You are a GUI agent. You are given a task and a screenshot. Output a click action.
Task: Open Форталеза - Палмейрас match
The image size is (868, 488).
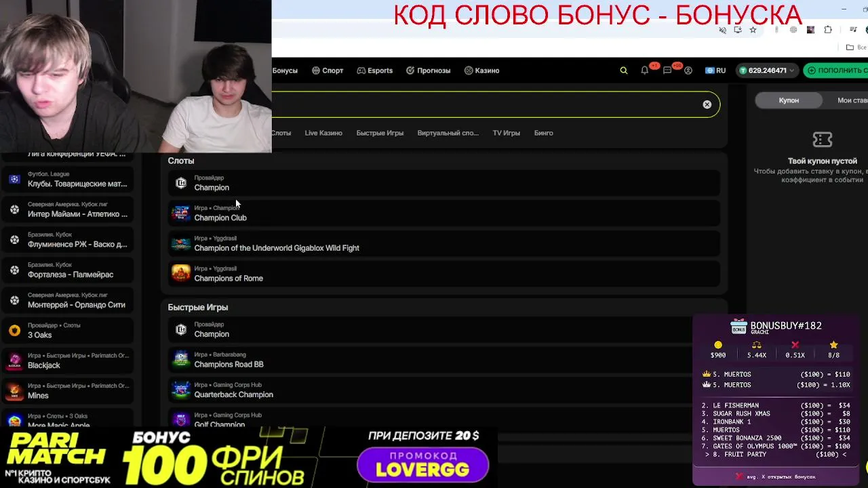click(x=68, y=270)
